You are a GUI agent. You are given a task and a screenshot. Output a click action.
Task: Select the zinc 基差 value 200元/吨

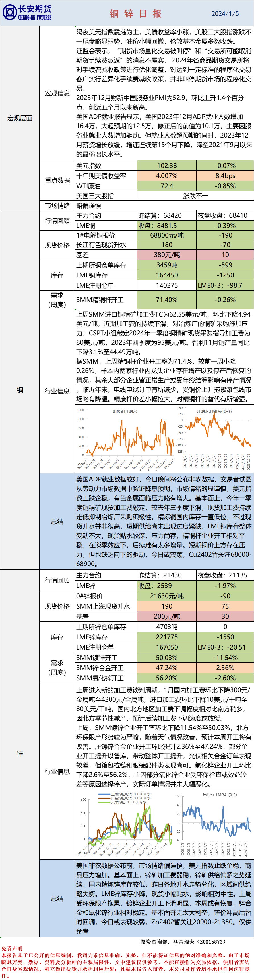coord(167,616)
